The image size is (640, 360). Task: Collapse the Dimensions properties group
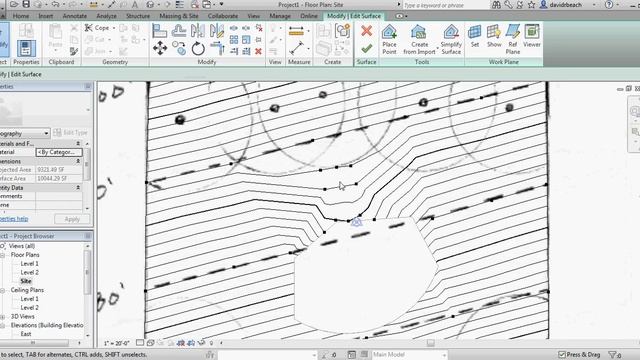[78, 161]
